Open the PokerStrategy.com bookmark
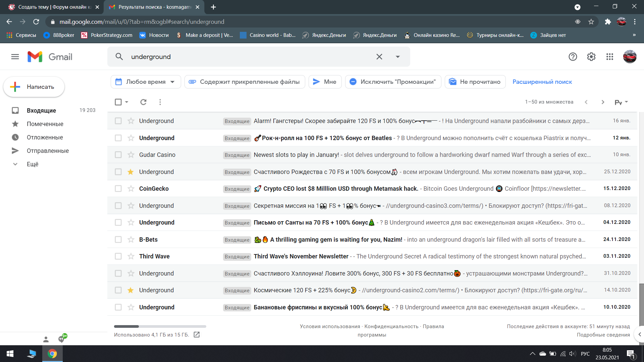The width and height of the screenshot is (644, 362). point(107,35)
